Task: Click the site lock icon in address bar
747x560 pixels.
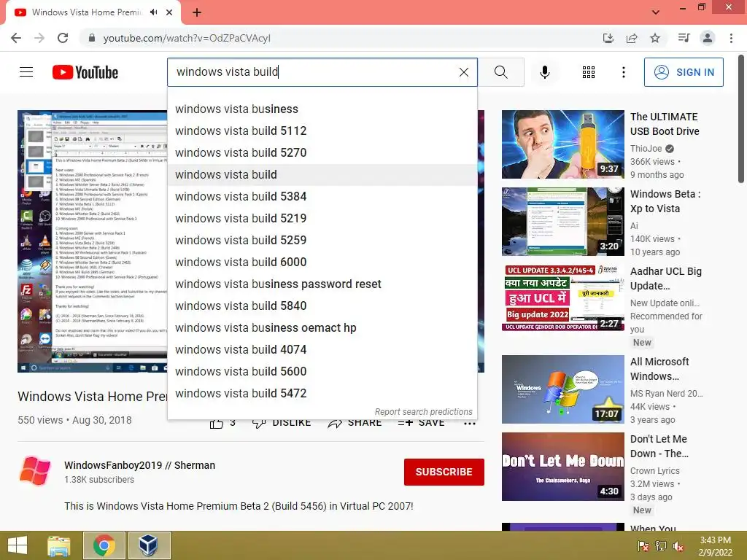Action: (x=92, y=38)
